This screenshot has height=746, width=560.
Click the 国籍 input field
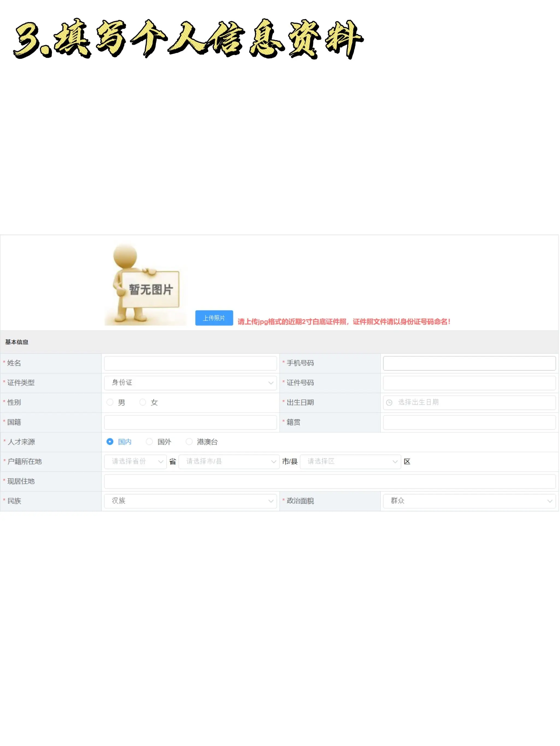190,422
